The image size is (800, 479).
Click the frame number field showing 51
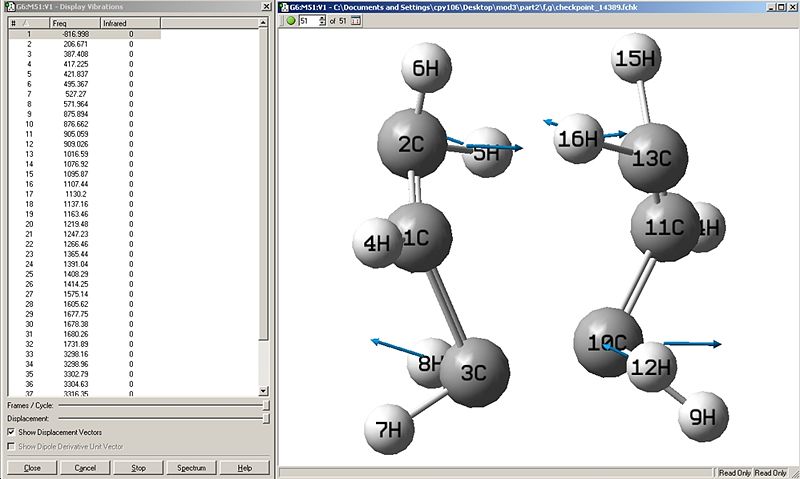(309, 21)
